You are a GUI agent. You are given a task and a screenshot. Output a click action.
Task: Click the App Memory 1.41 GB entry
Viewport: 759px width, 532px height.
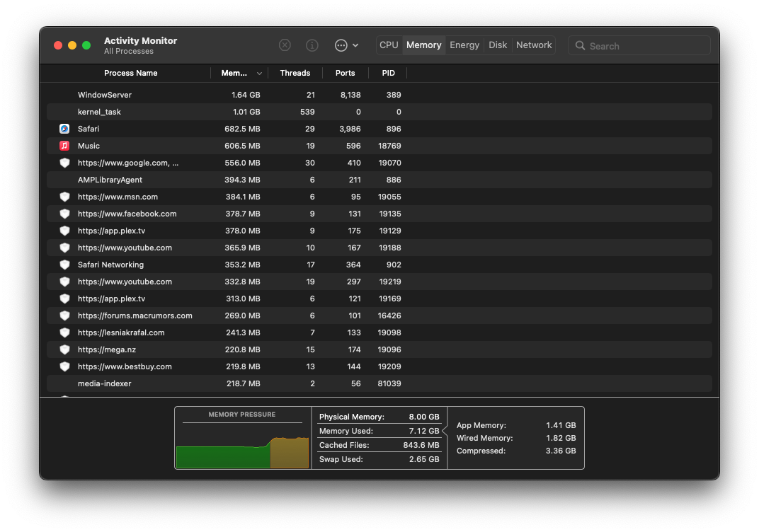pos(516,425)
